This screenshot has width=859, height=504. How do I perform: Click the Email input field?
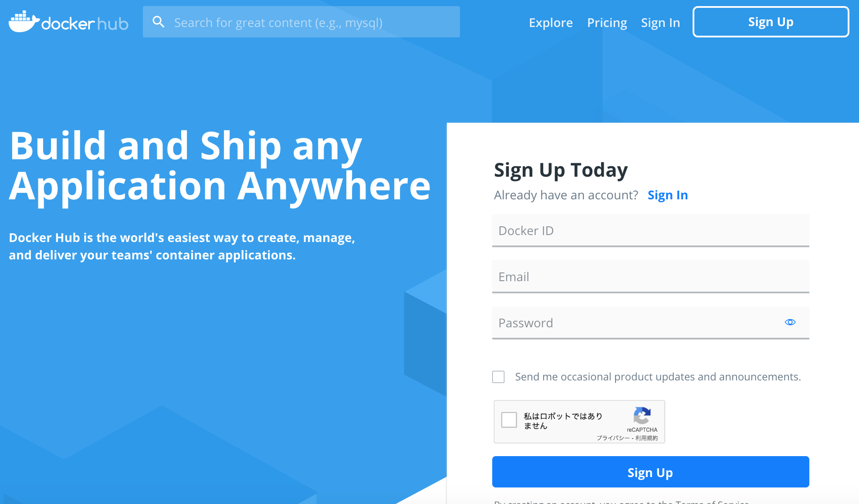tap(651, 276)
